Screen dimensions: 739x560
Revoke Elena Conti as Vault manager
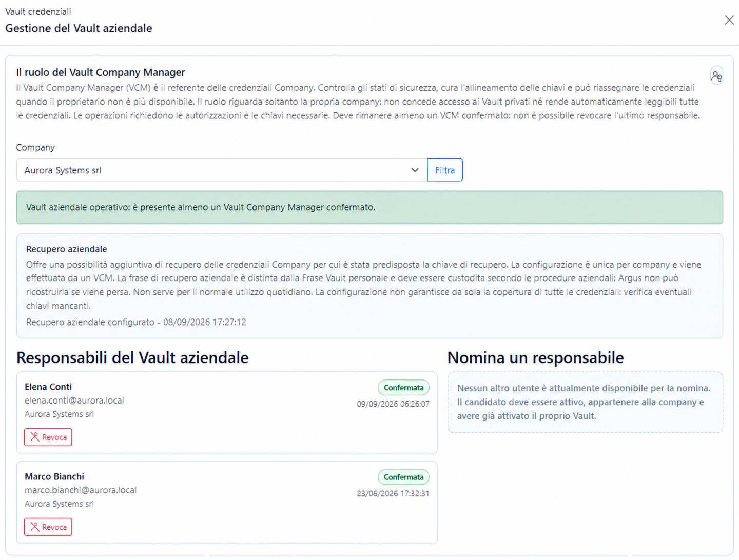click(48, 437)
